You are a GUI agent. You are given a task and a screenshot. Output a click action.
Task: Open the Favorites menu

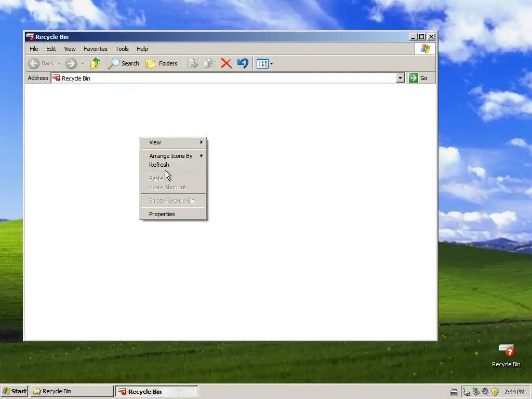click(x=96, y=49)
